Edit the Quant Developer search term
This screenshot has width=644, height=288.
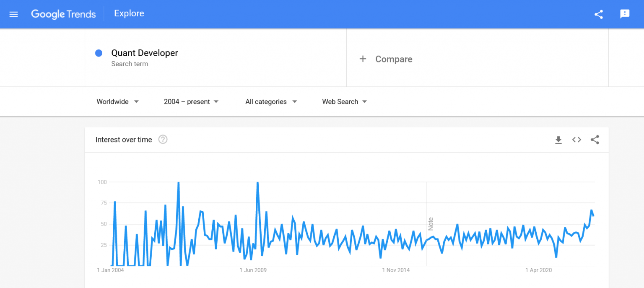[x=145, y=53]
